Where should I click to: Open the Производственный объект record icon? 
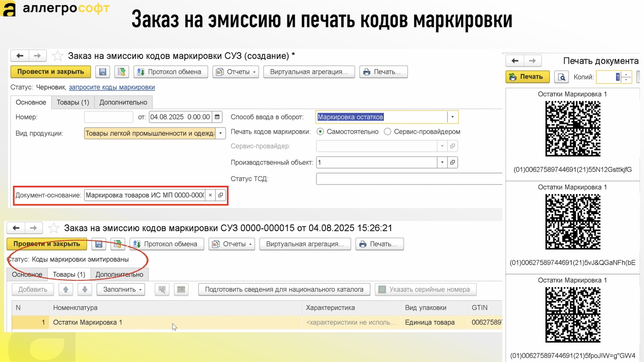(452, 162)
